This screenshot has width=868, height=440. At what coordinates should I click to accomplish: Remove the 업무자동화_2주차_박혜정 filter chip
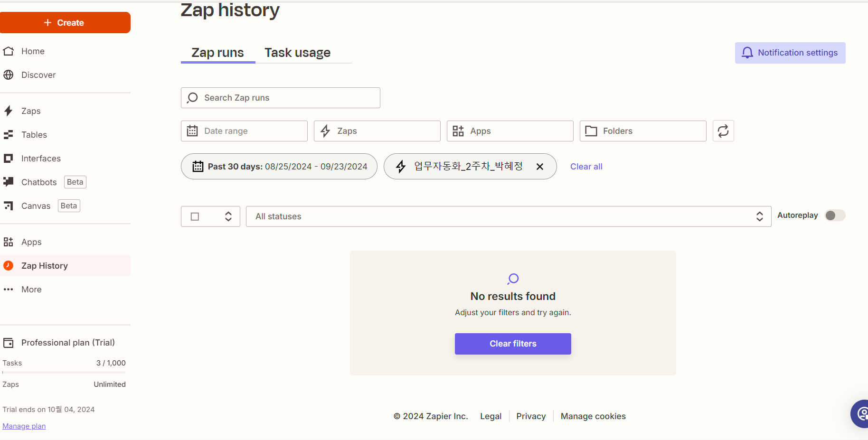pos(540,167)
